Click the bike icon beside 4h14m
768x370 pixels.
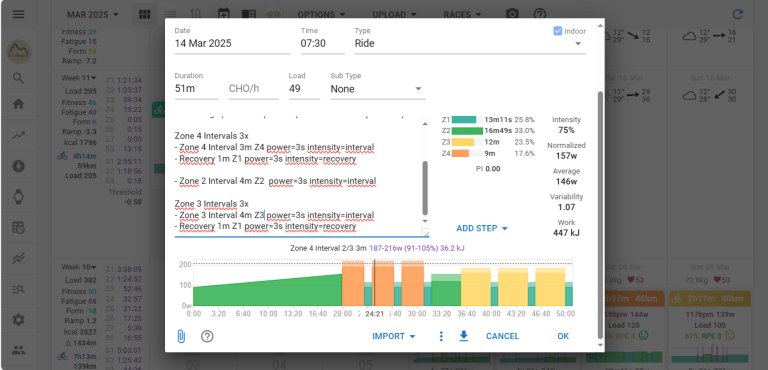(62, 157)
